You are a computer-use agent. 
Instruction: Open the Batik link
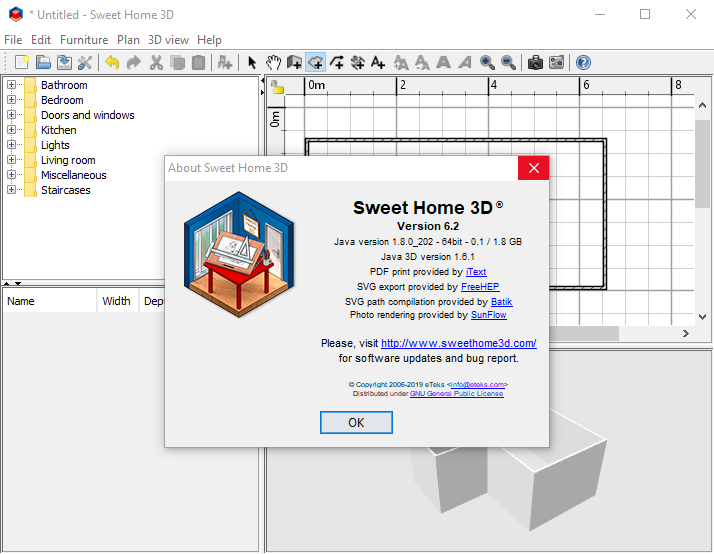[501, 302]
